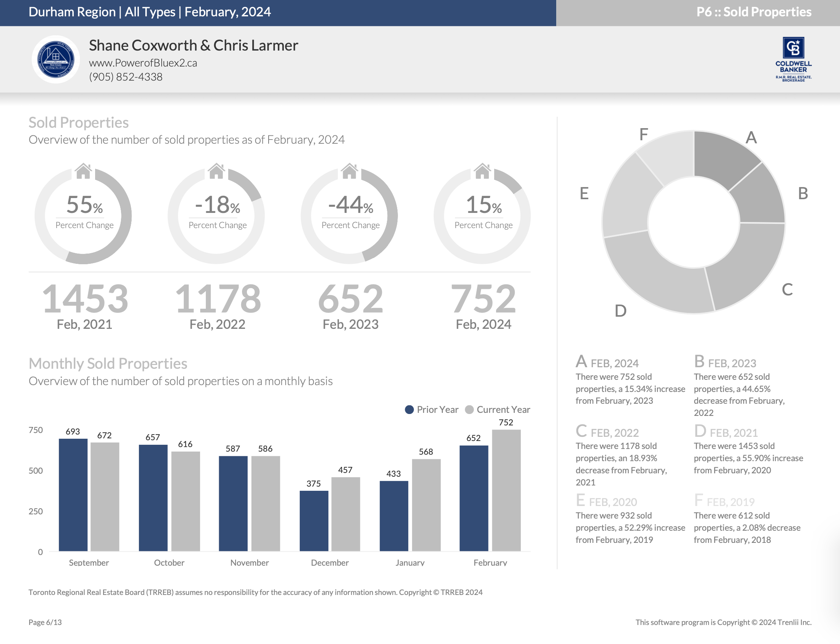Screen dimensions: 840x644
Task: Click the C FEB, 2022 legend heading
Action: click(x=607, y=431)
